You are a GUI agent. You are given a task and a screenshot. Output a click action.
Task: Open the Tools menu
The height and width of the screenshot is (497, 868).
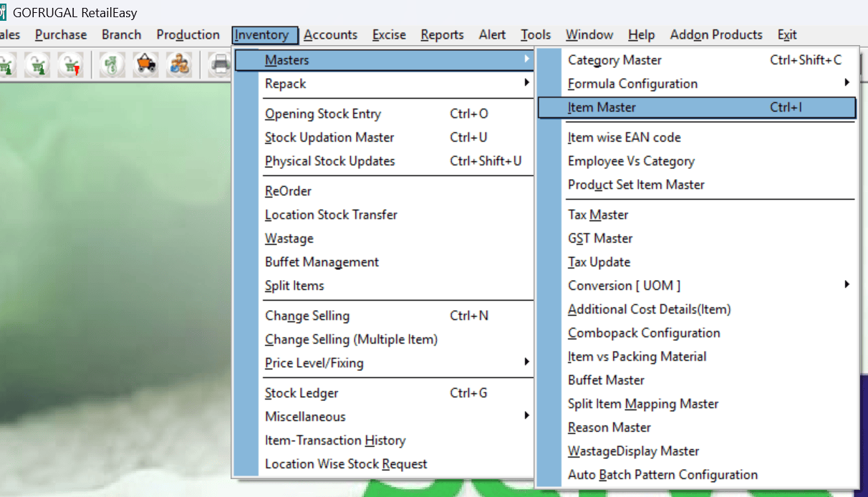(x=536, y=34)
